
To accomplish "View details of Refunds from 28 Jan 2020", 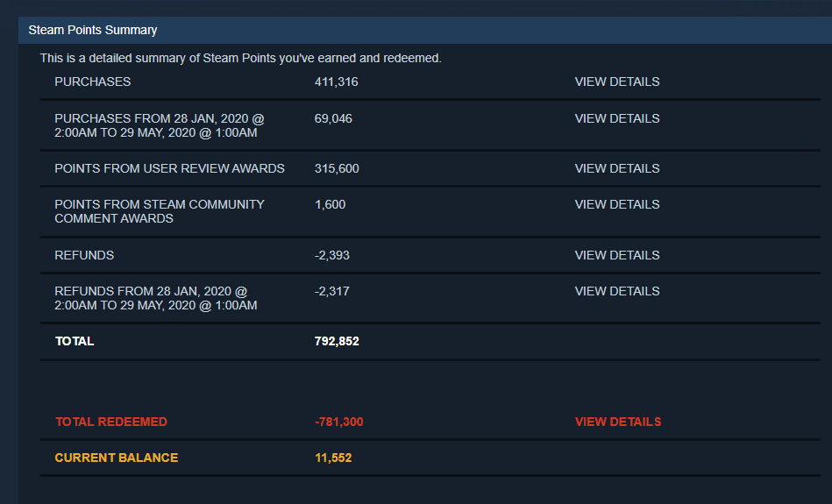I will (617, 291).
